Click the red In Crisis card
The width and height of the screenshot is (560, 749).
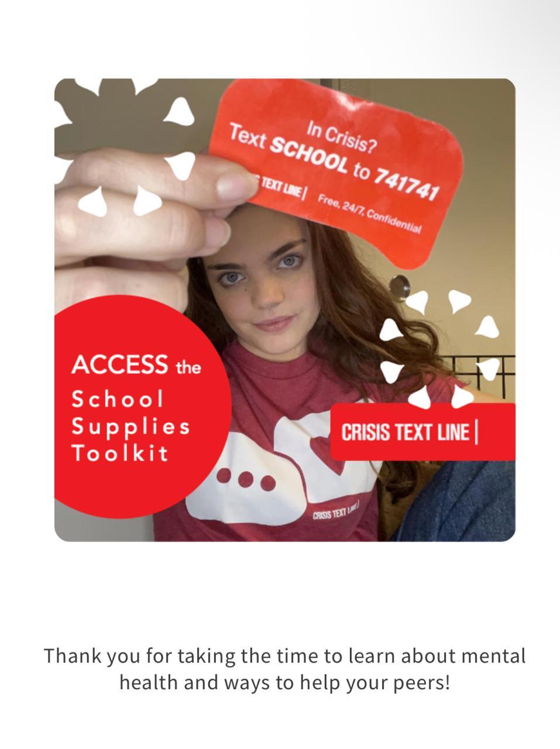pos(336,173)
